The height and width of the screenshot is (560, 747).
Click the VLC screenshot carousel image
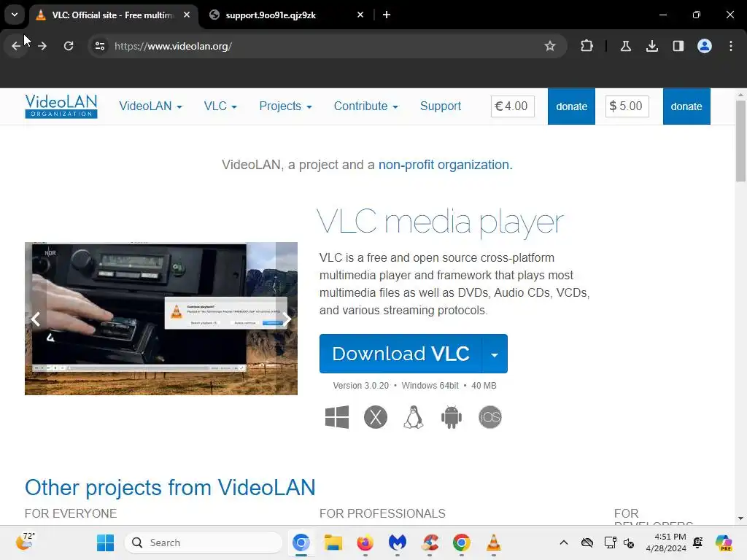[161, 319]
